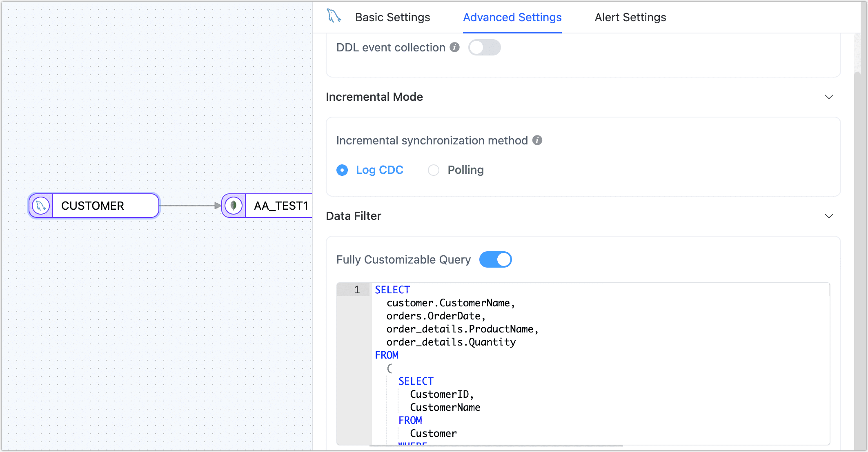The height and width of the screenshot is (452, 868).
Task: Select the Log CDC radio button
Action: click(342, 170)
